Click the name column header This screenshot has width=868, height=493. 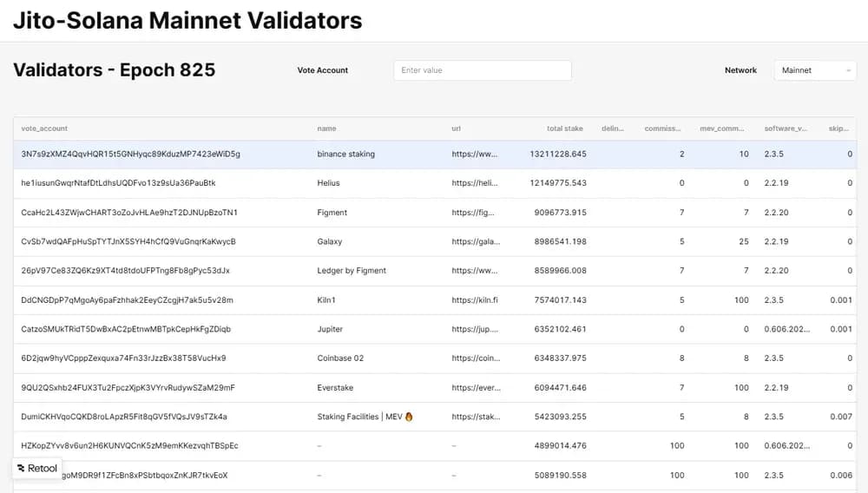point(326,128)
